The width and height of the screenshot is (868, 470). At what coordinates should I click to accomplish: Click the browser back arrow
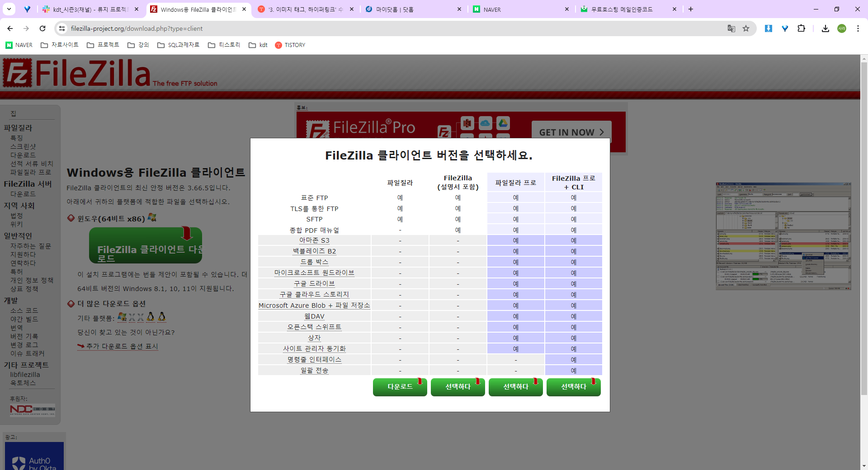coord(10,28)
